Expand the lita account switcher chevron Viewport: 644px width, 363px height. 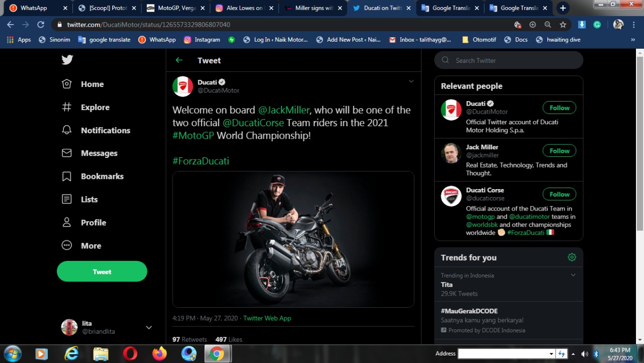(x=148, y=327)
